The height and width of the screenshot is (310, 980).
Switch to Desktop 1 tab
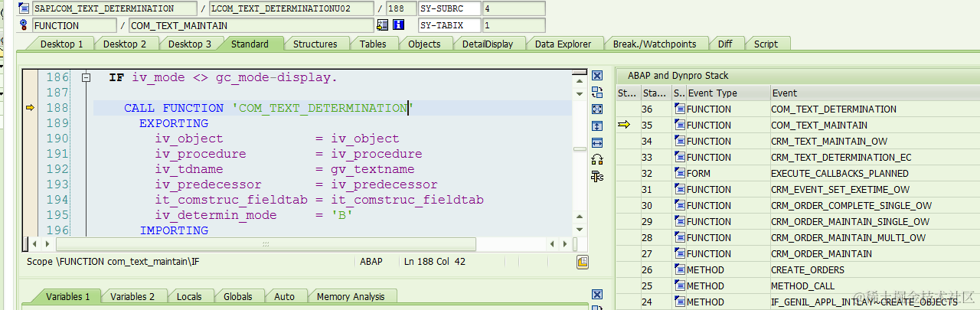(x=62, y=44)
